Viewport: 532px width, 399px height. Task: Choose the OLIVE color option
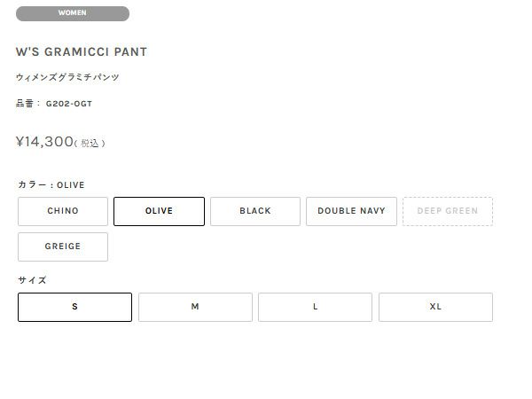(x=160, y=211)
